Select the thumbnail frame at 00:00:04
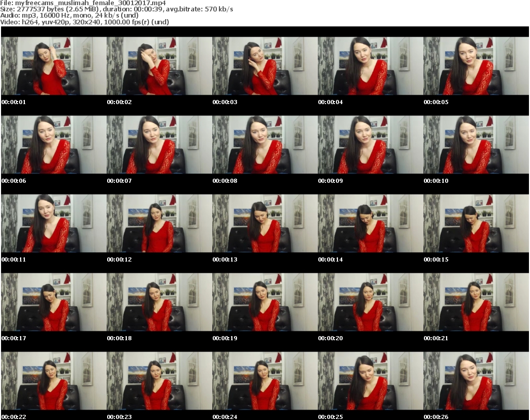The image size is (530, 420). click(370, 66)
